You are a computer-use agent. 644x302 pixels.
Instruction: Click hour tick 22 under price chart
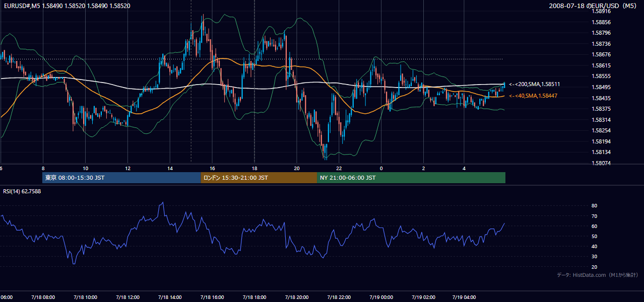339,168
